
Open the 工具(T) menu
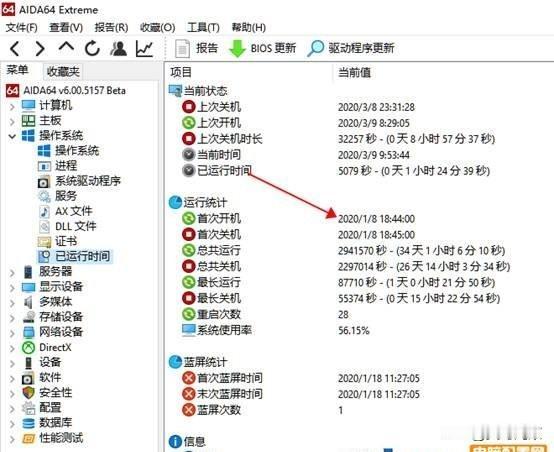[x=203, y=28]
